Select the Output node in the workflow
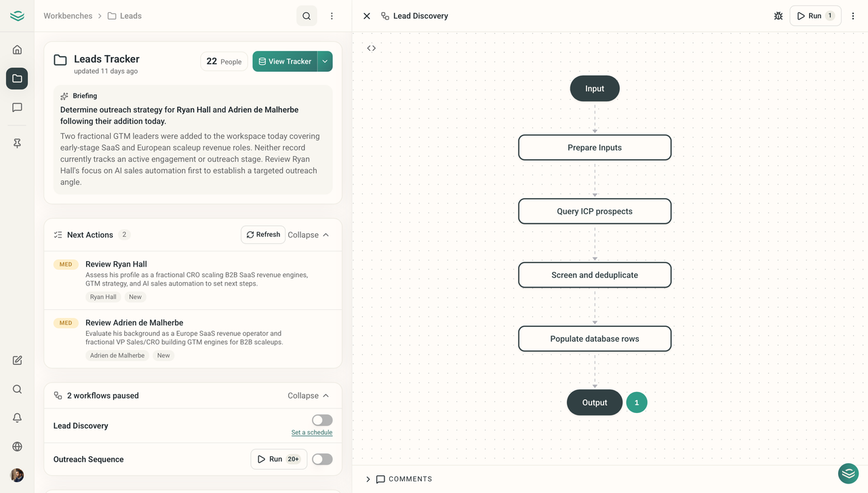 [595, 402]
